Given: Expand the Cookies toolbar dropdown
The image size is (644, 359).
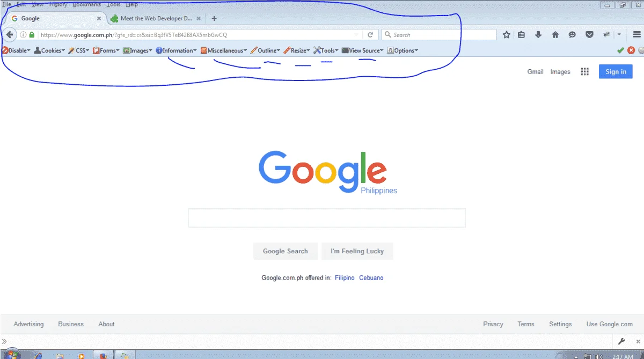Looking at the screenshot, I should point(49,50).
